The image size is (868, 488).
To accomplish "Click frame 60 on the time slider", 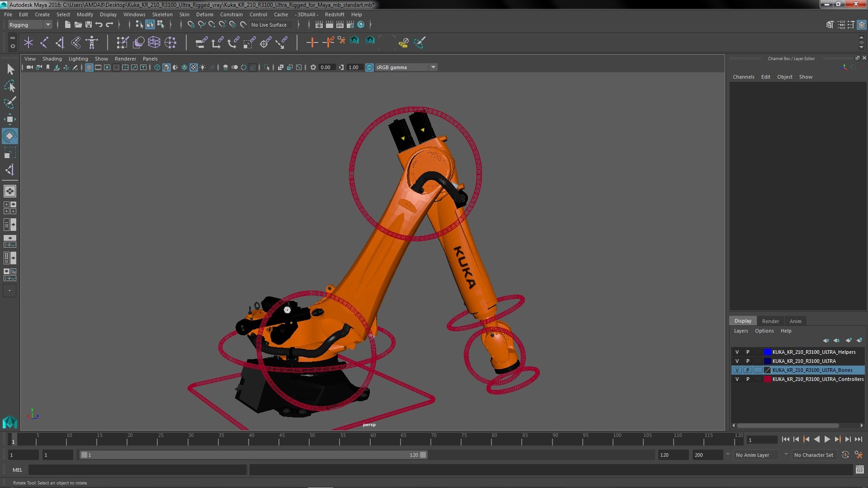I will pyautogui.click(x=373, y=440).
